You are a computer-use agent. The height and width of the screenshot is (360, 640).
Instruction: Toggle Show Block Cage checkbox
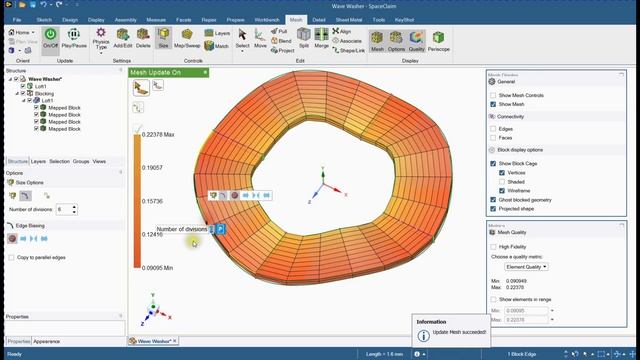(493, 163)
